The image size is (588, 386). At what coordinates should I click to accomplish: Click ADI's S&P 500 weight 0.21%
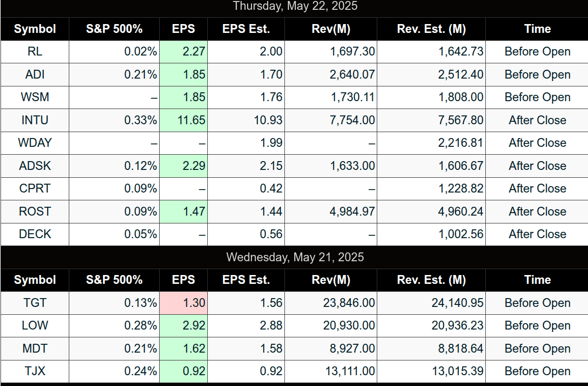click(140, 74)
